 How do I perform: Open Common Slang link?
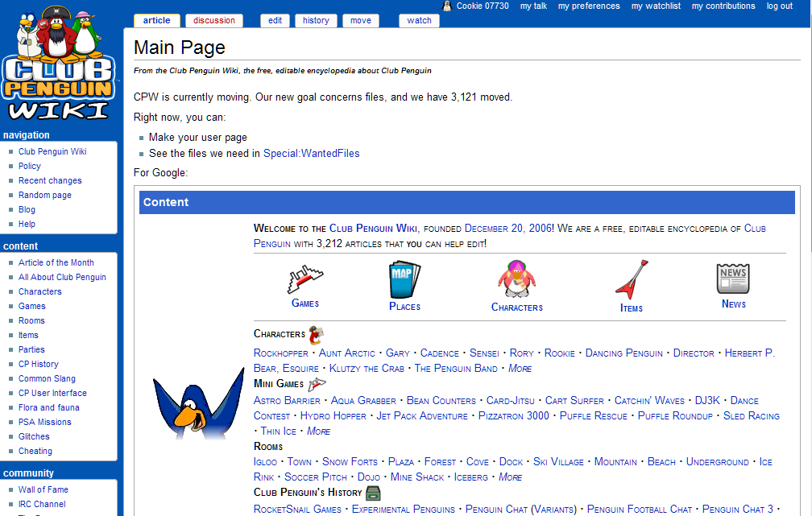47,379
